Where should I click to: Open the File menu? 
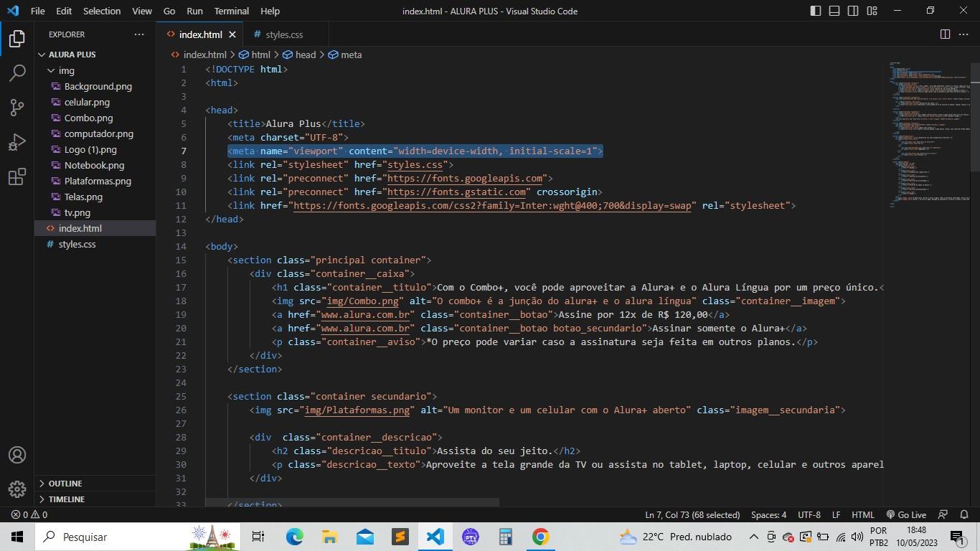pyautogui.click(x=38, y=11)
